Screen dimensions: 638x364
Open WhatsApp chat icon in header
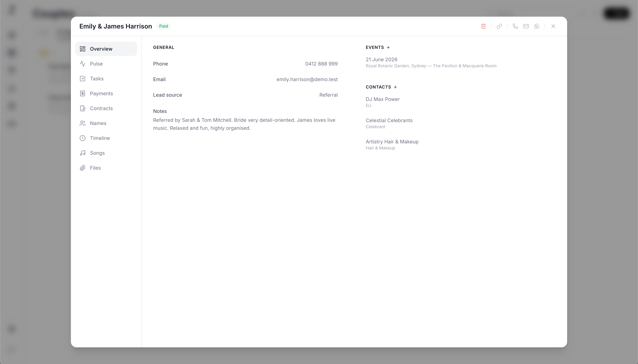(x=537, y=26)
